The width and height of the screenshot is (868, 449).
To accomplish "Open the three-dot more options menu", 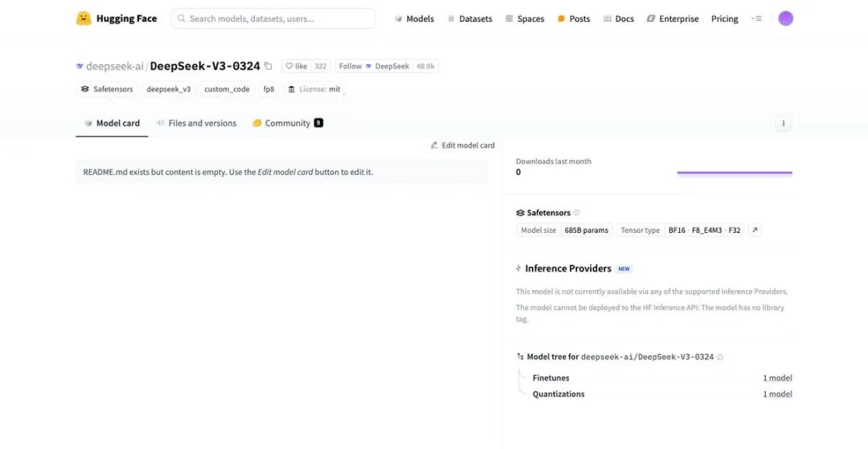I will coord(784,124).
